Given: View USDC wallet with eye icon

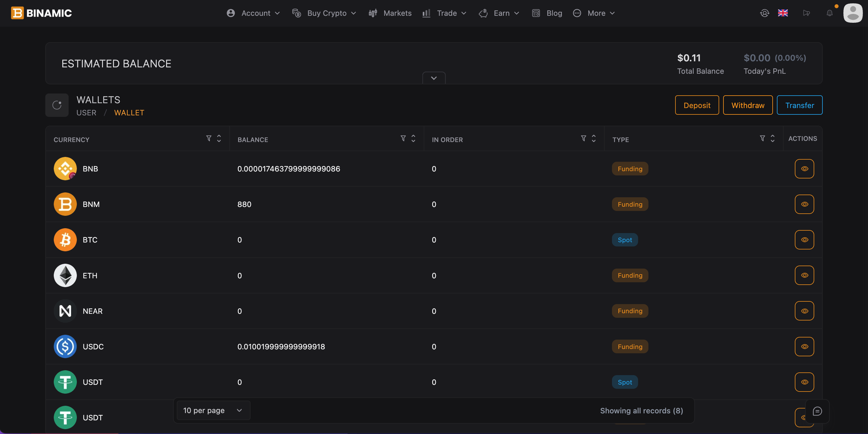Looking at the screenshot, I should [804, 347].
